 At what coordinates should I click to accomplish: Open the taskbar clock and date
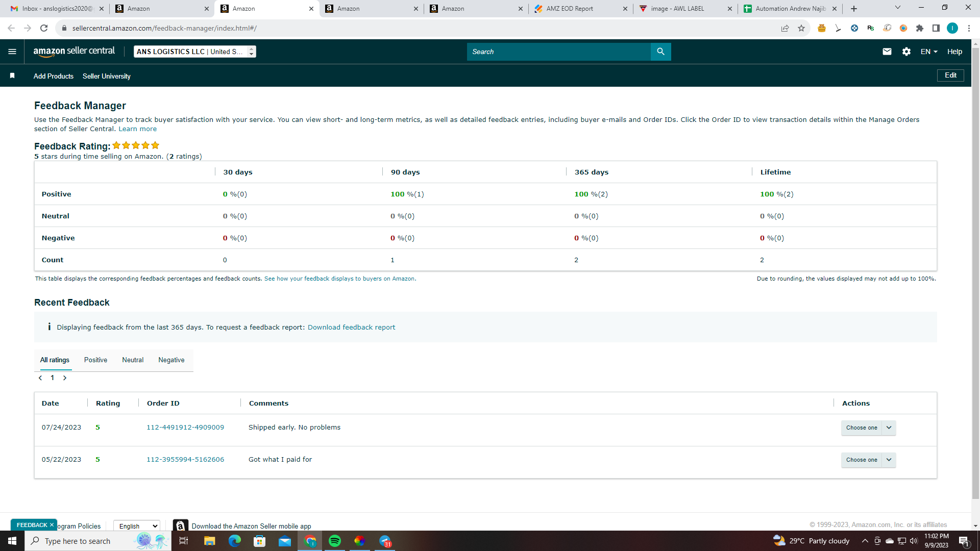point(937,541)
